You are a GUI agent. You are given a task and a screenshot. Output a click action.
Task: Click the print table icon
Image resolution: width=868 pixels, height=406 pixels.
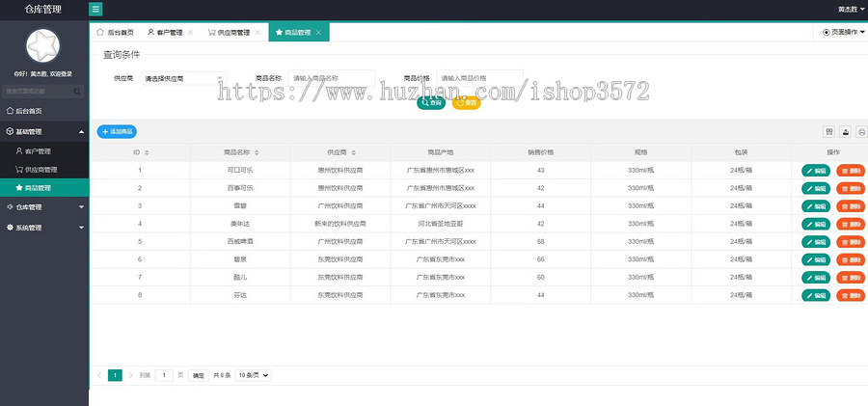[x=861, y=131]
